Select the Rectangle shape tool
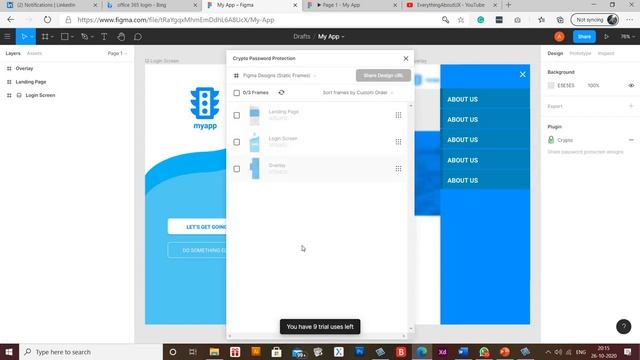The height and width of the screenshot is (360, 640). (64, 37)
